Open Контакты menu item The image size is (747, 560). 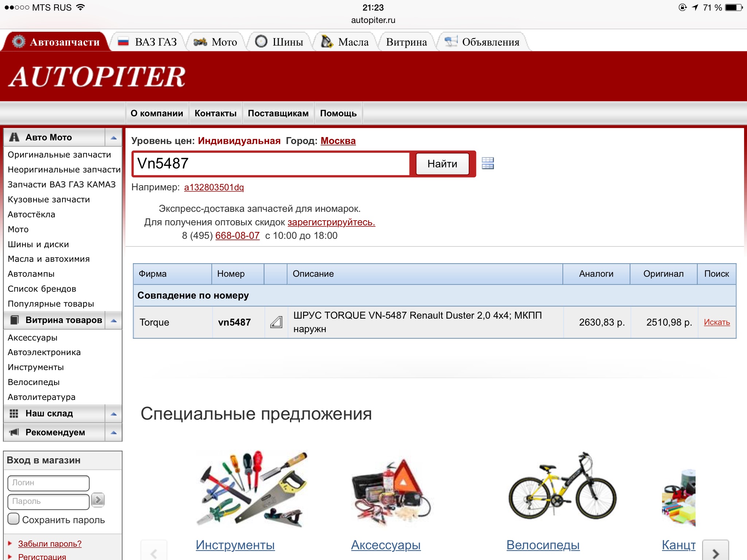tap(216, 113)
